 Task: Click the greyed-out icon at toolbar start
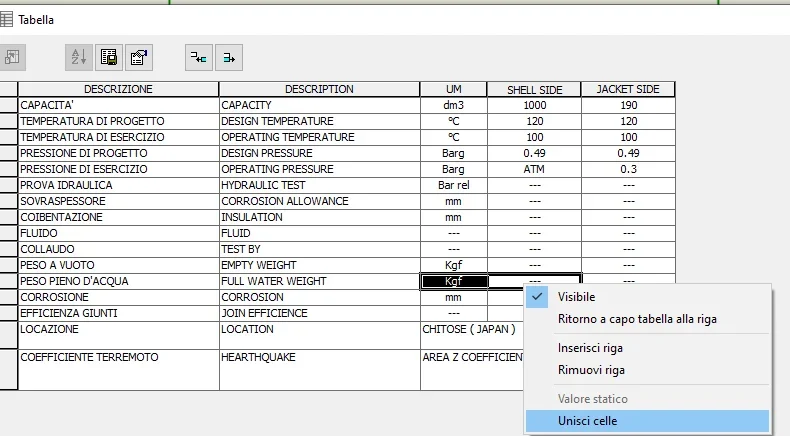[12, 58]
